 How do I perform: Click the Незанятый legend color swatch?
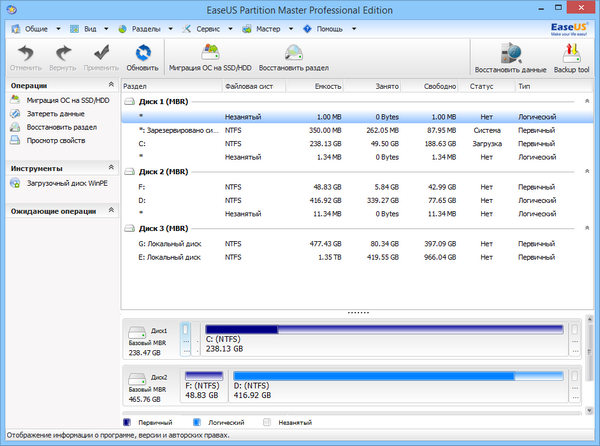click(267, 422)
